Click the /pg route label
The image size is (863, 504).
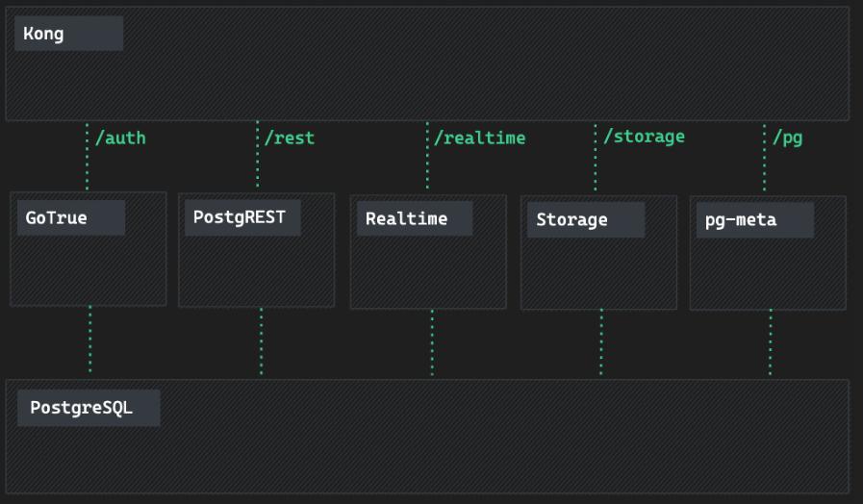click(x=787, y=138)
